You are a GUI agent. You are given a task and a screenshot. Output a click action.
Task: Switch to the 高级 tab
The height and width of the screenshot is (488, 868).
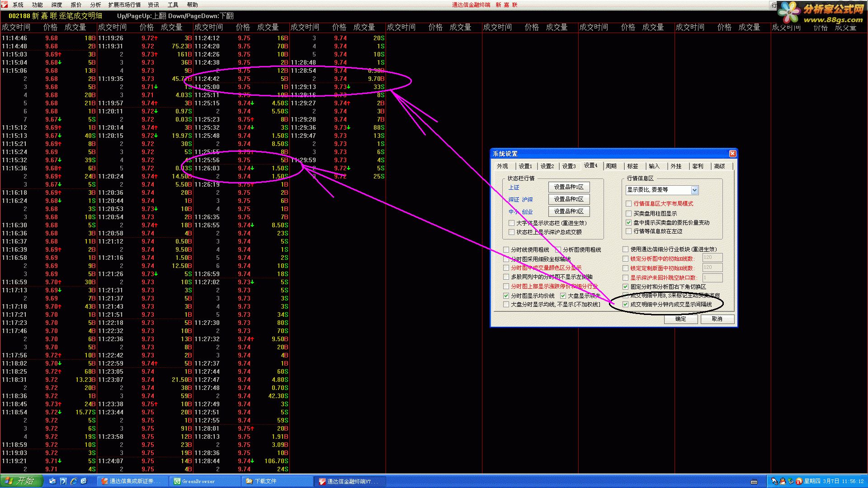tap(719, 166)
